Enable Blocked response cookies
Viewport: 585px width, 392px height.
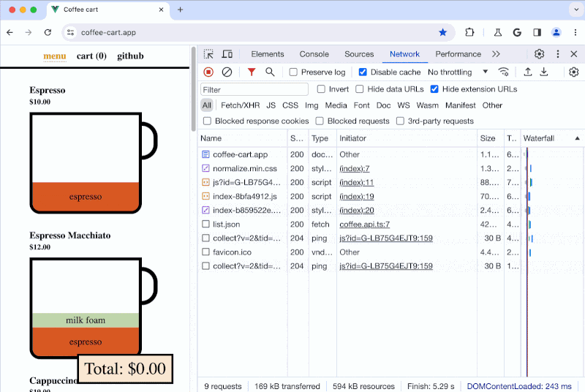tap(207, 121)
